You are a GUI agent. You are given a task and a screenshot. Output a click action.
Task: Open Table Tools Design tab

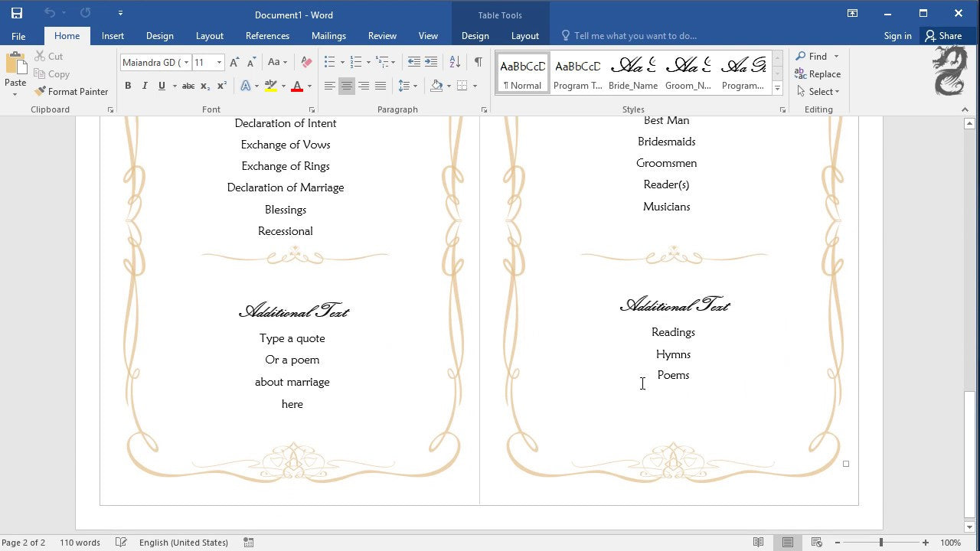[x=475, y=35]
